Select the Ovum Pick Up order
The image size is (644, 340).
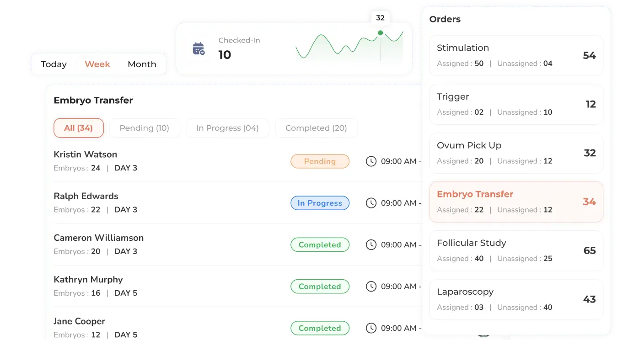pyautogui.click(x=516, y=153)
